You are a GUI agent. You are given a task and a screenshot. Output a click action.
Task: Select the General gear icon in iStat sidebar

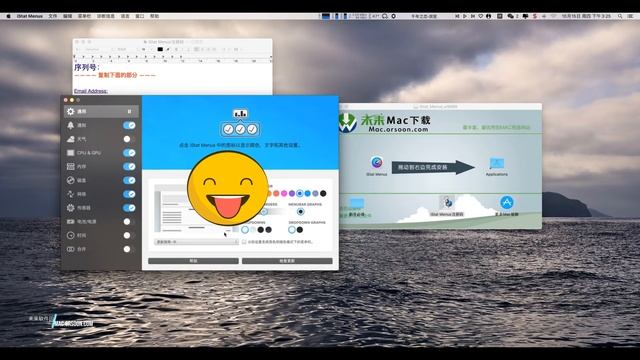coord(71,111)
